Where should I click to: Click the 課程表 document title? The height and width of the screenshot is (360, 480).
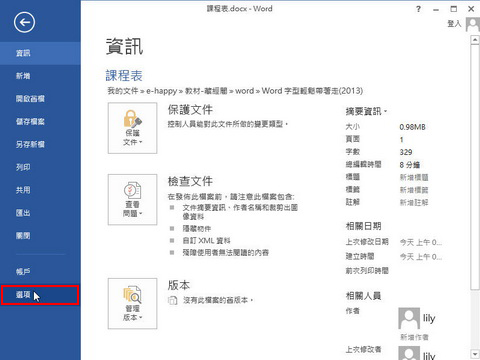click(x=124, y=76)
